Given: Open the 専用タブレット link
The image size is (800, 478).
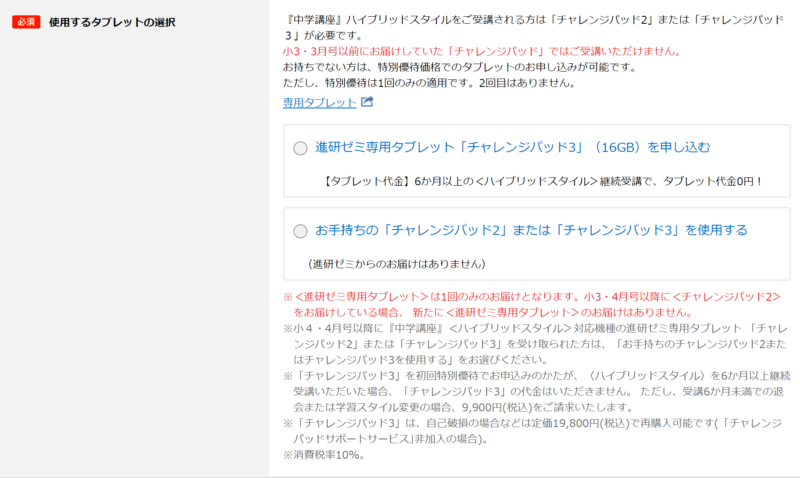Looking at the screenshot, I should (319, 103).
